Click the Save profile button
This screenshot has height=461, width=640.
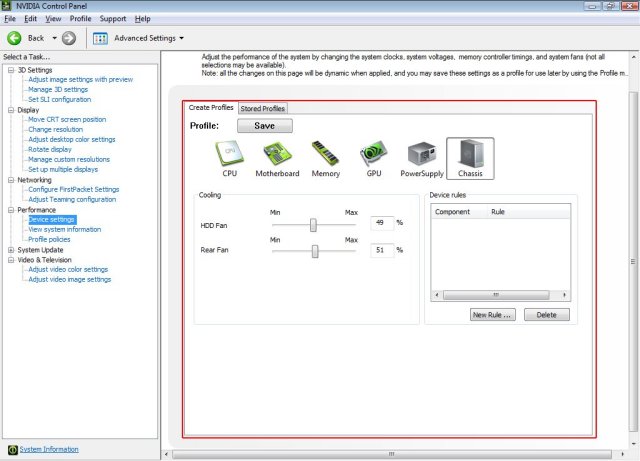tap(264, 126)
